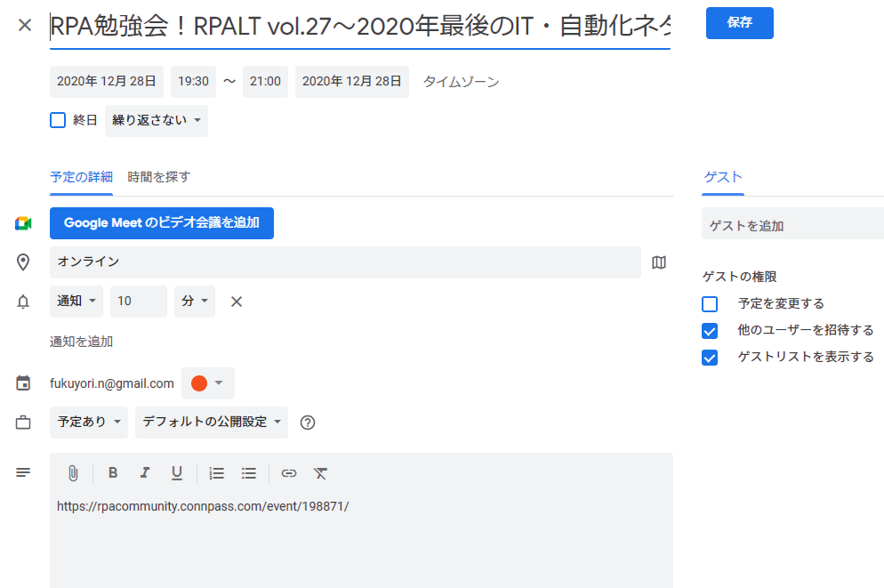Image resolution: width=884 pixels, height=588 pixels.
Task: Apply underline formatting in description toolbar
Action: pyautogui.click(x=176, y=472)
